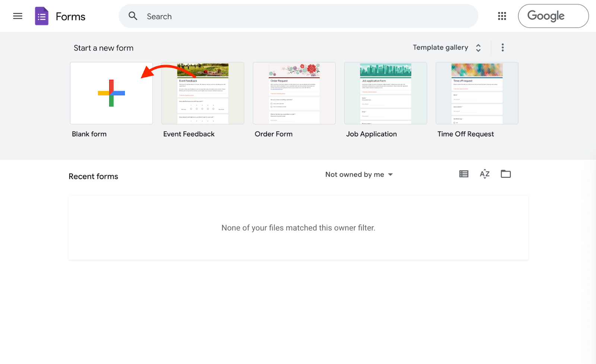Click the purple Forms logo icon

[41, 16]
